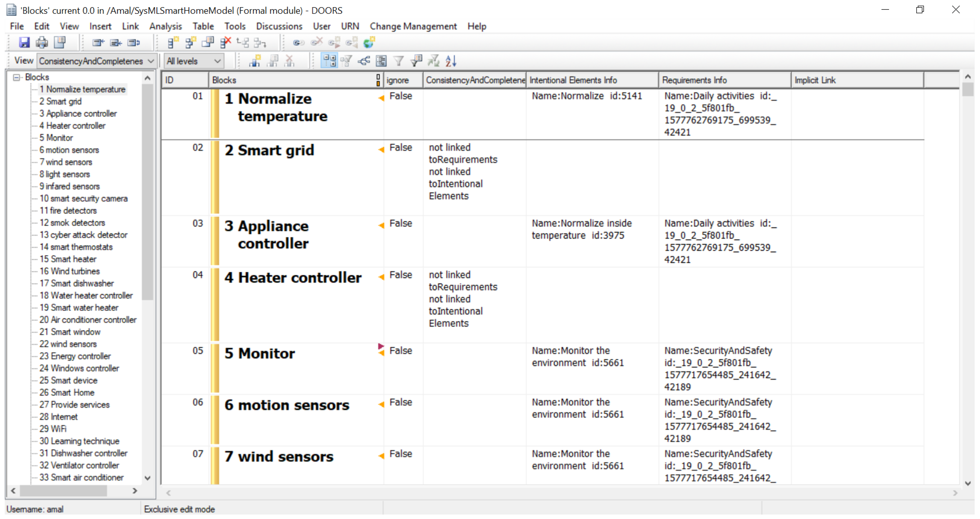The image size is (980, 519).
Task: Click the delete object red X icon
Action: point(226,42)
